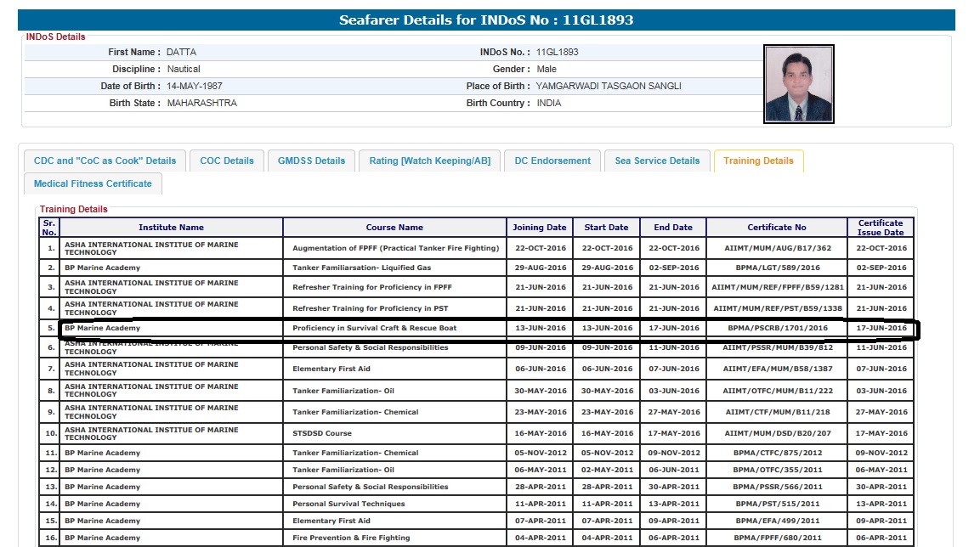
Task: Select the Fire Prevention & Fire Fighting course
Action: [351, 538]
